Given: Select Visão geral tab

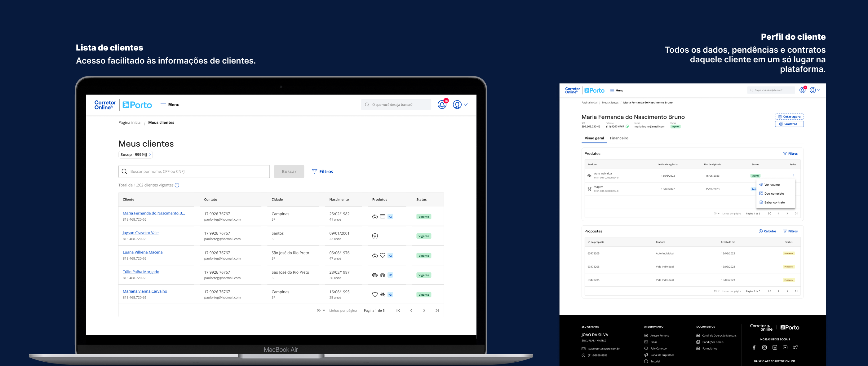Looking at the screenshot, I should click(594, 138).
